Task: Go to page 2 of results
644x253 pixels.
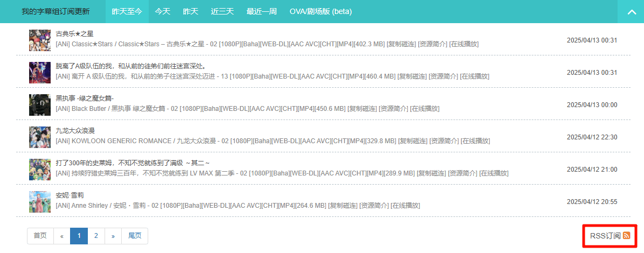Action: (x=96, y=236)
